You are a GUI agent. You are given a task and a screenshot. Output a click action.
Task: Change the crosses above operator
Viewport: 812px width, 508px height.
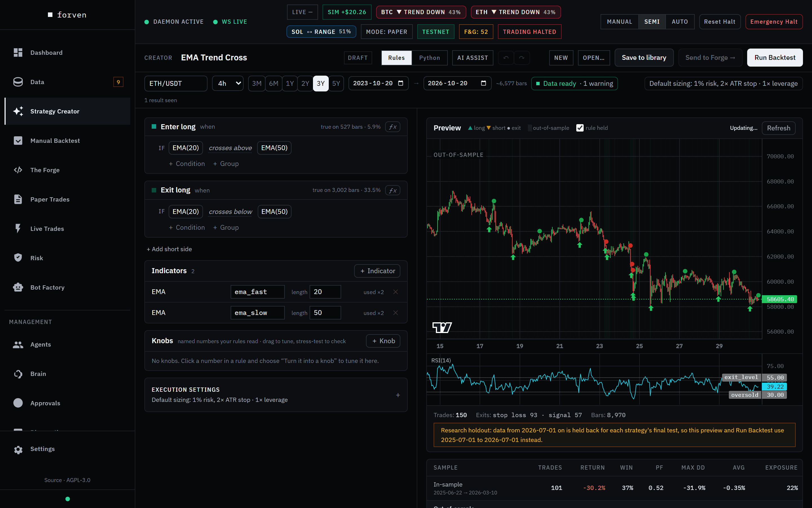pos(230,148)
